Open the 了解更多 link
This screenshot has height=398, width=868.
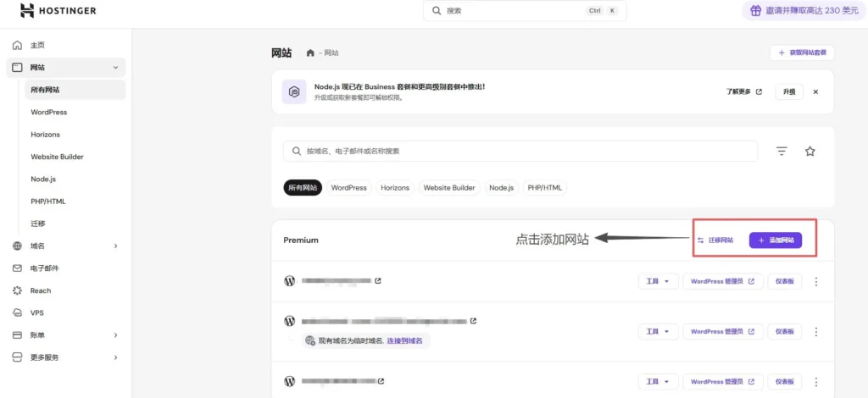click(x=744, y=91)
